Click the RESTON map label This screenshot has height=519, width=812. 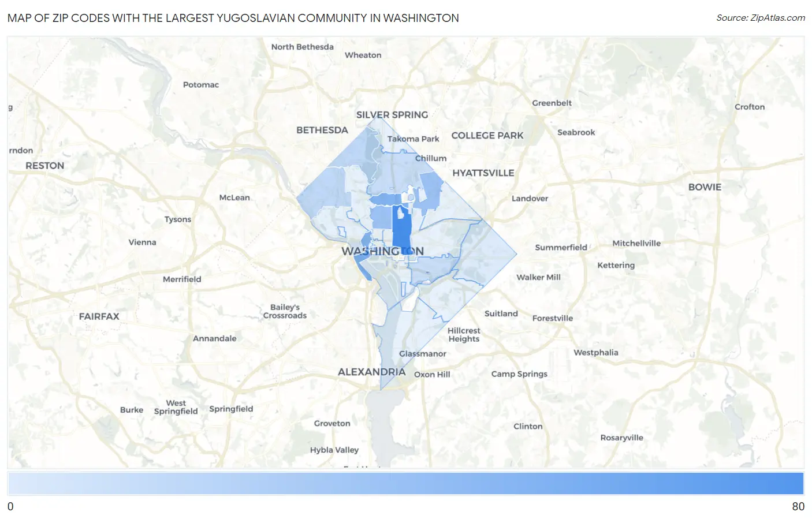coord(45,166)
